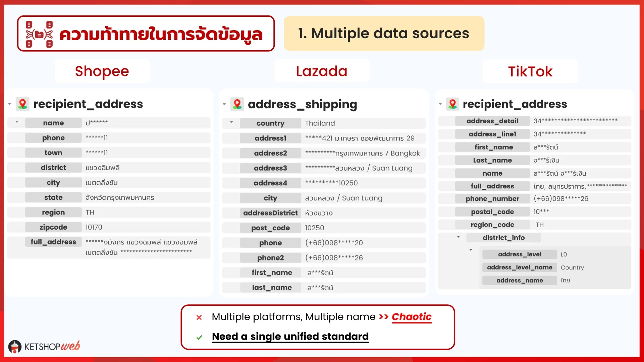The width and height of the screenshot is (644, 362).
Task: Collapse arrow beside Shopee name field
Action: click(17, 122)
